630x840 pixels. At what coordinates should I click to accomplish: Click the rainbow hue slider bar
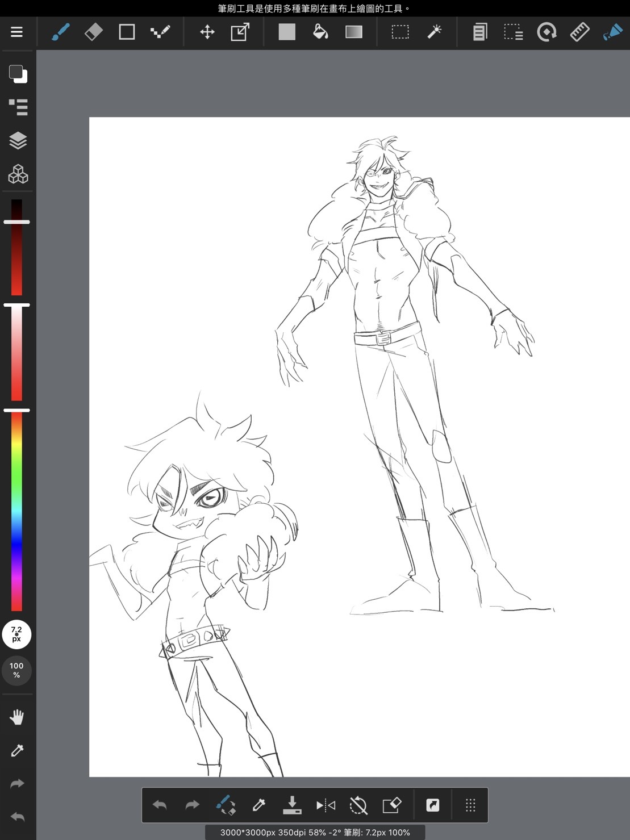pos(16,511)
